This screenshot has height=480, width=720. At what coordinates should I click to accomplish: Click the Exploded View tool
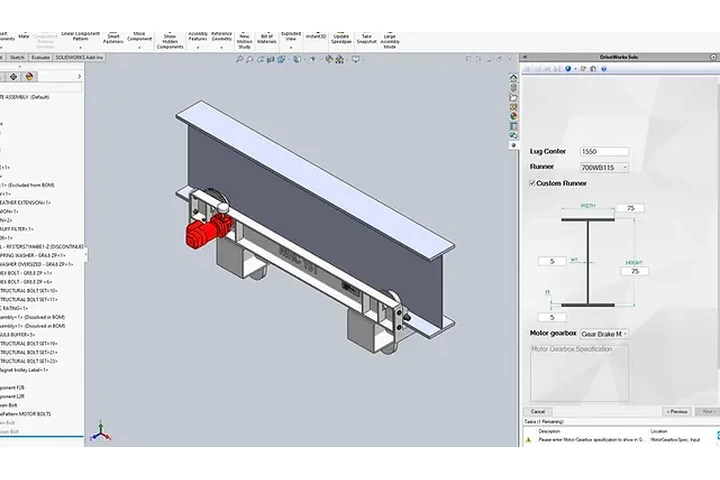coord(291,37)
